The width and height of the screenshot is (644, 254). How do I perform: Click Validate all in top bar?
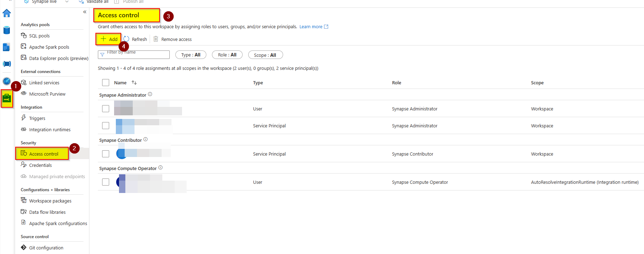tap(94, 2)
